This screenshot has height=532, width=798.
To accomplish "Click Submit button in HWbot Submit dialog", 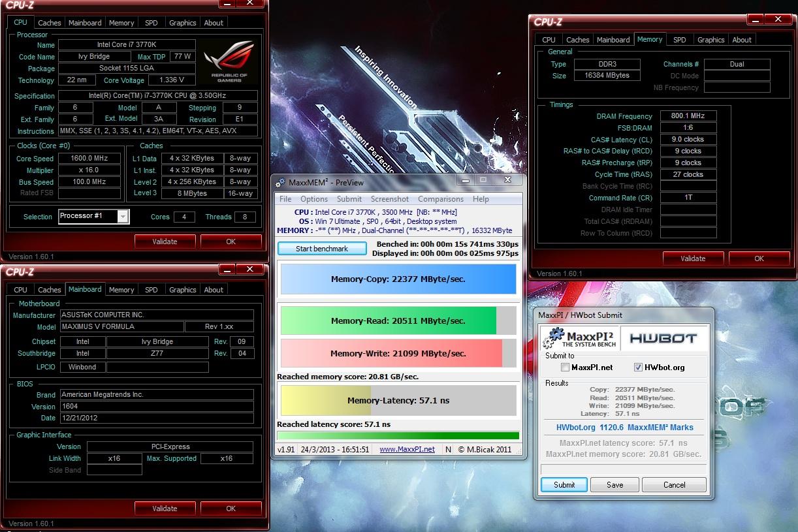I will (x=564, y=485).
